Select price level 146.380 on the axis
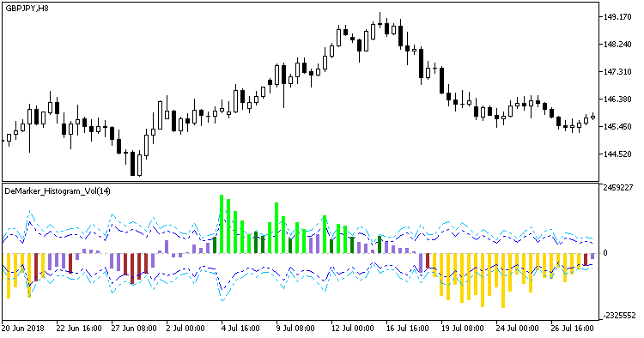 (x=617, y=100)
